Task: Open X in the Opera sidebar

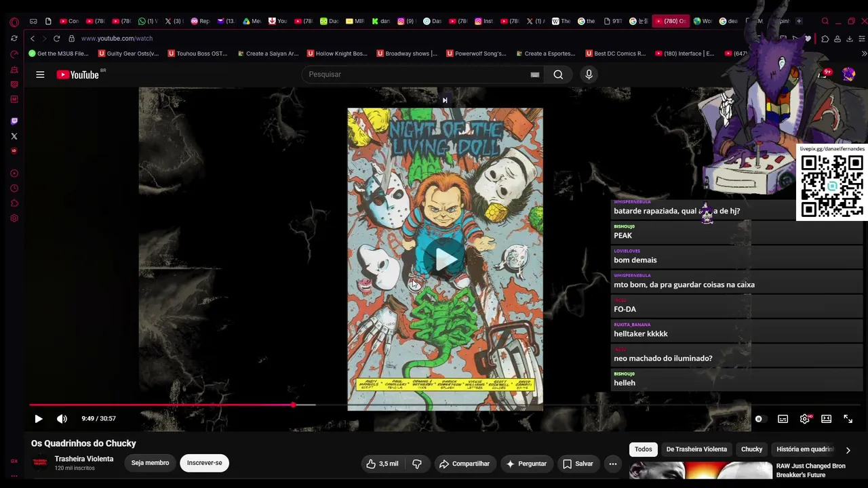Action: pos(14,136)
